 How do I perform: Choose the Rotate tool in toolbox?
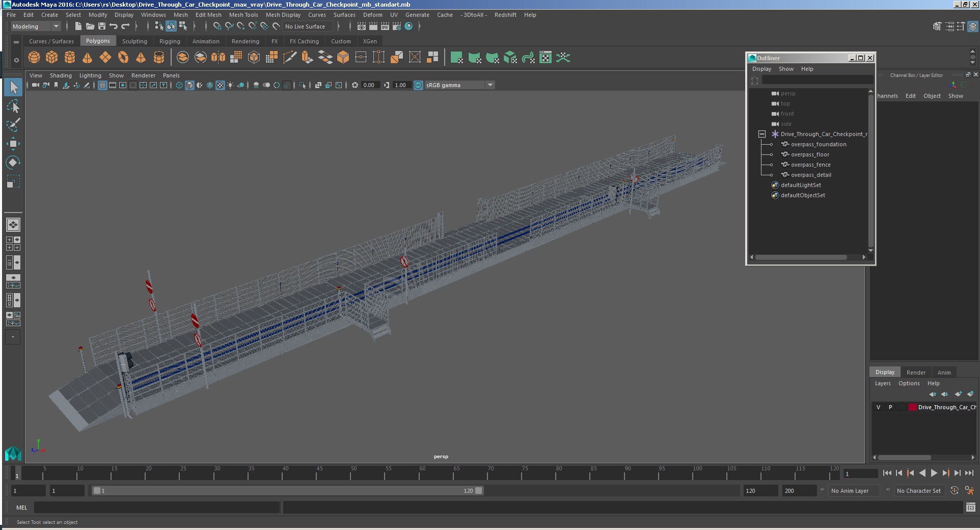[x=13, y=163]
